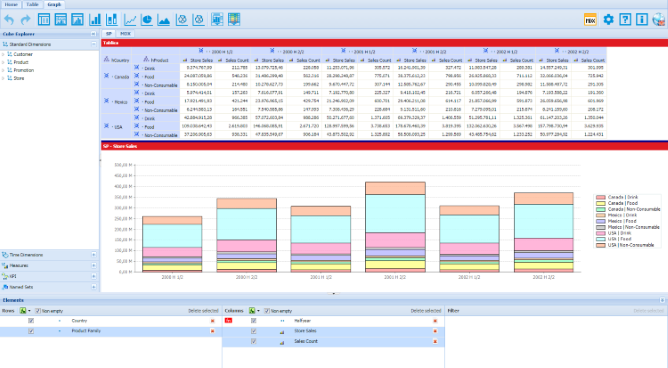Switch to the MDX sub-tab

[x=125, y=34]
